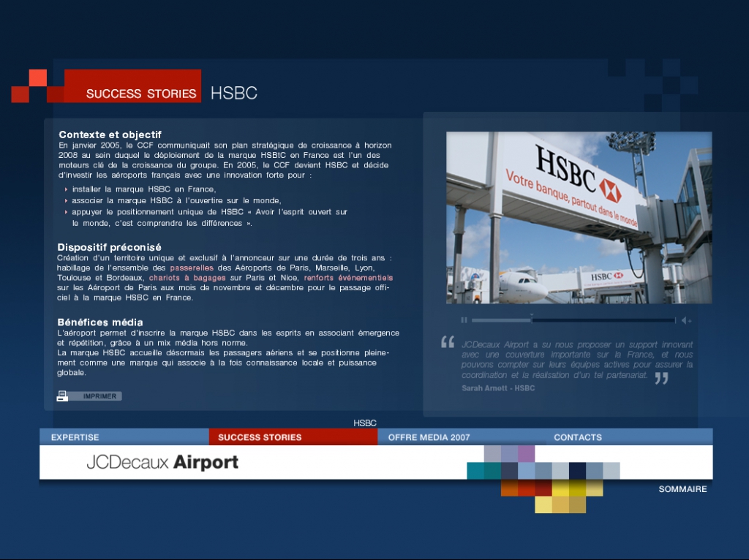The height and width of the screenshot is (560, 749).
Task: Click the video progress bar
Action: coord(573,320)
